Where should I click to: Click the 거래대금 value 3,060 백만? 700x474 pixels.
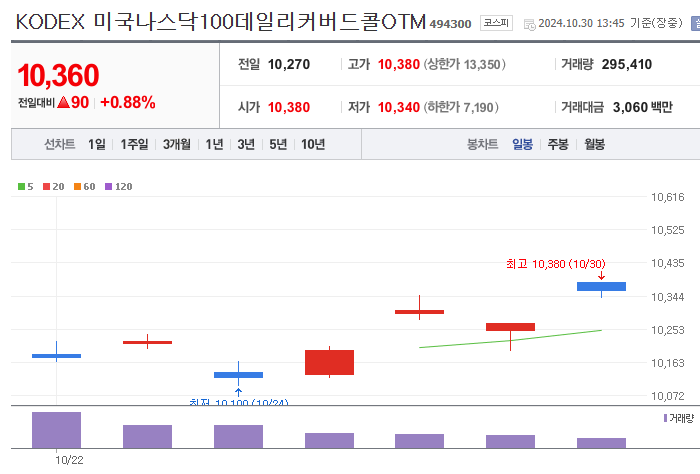[x=643, y=107]
